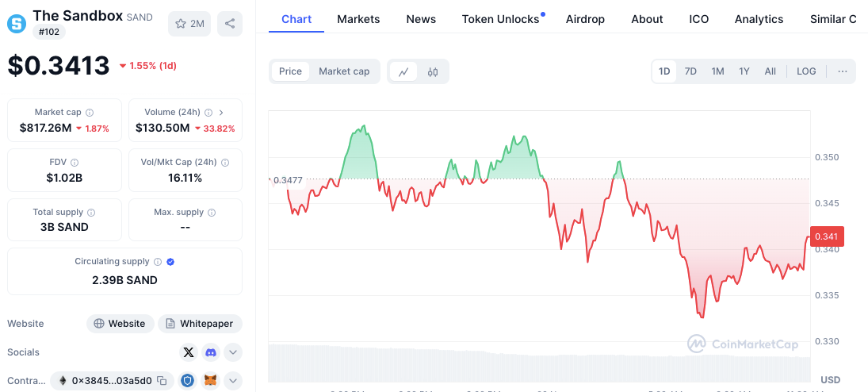Click the Ethereum contract chain icon
This screenshot has height=392, width=868.
pos(63,381)
